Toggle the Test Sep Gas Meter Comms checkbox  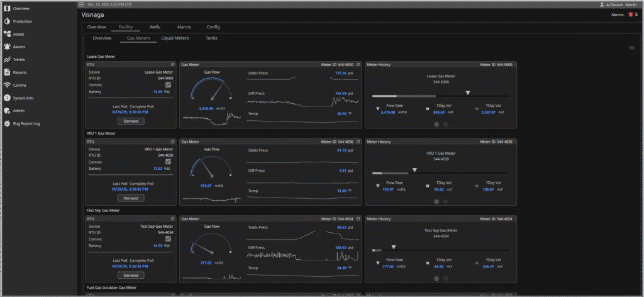click(168, 238)
